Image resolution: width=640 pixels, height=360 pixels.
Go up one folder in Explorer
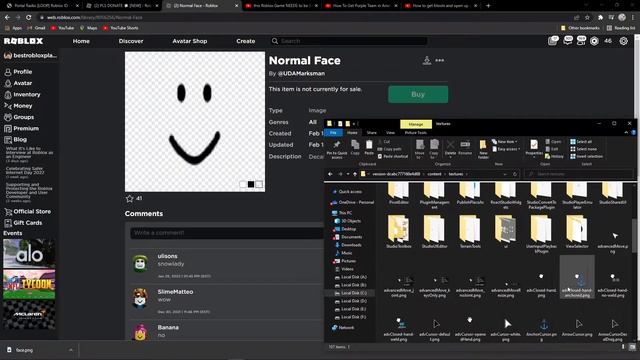tap(355, 174)
